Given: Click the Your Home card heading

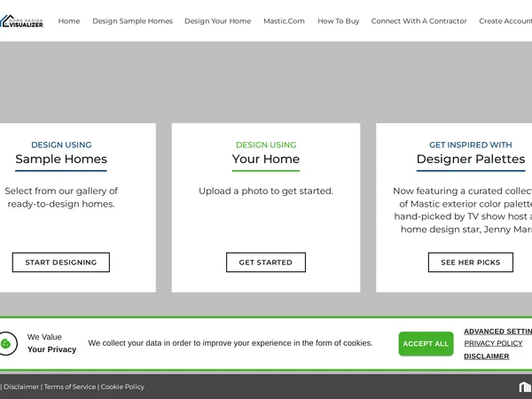Looking at the screenshot, I should [x=266, y=159].
